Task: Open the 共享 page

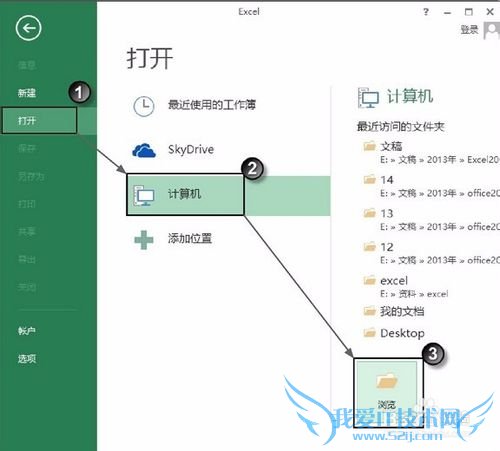Action: (x=27, y=231)
